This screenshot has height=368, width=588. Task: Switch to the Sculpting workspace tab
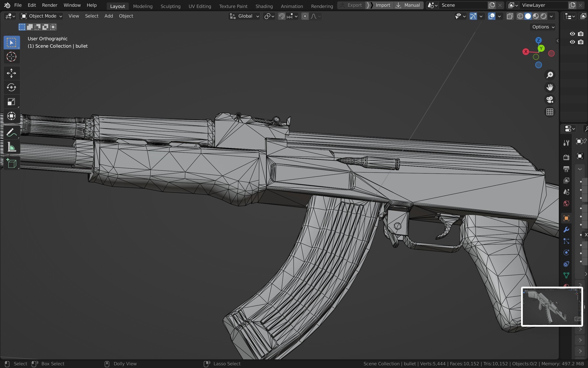tap(170, 6)
